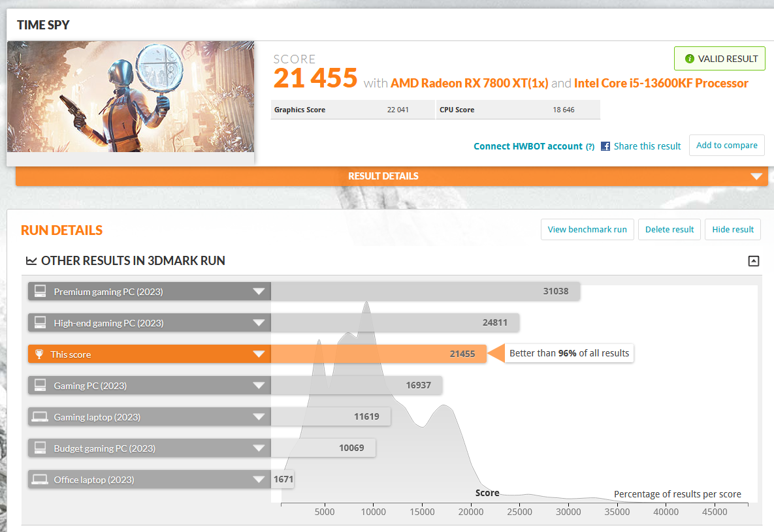The width and height of the screenshot is (774, 532).
Task: Click the 20000 axis tick label
Action: pyautogui.click(x=471, y=512)
